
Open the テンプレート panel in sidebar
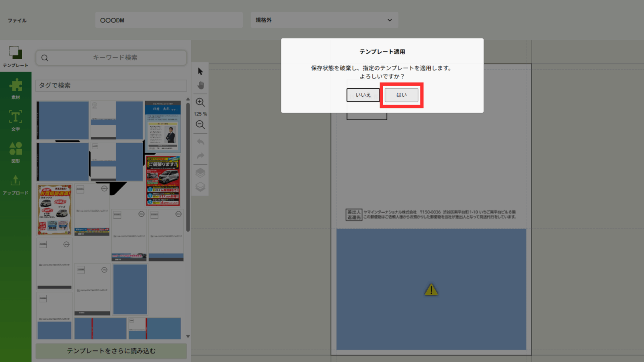coord(16,57)
